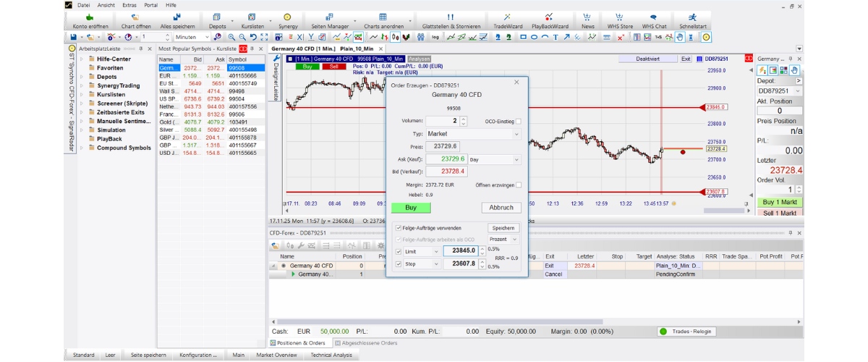Image resolution: width=868 pixels, height=362 pixels.
Task: Open the Synergy icon in toolbar
Action: point(287,16)
